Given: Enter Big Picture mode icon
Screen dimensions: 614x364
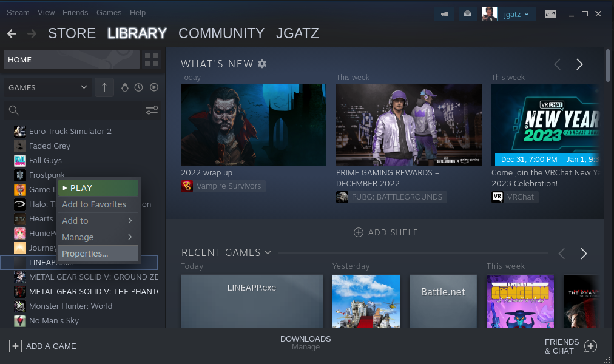Looking at the screenshot, I should [x=550, y=14].
